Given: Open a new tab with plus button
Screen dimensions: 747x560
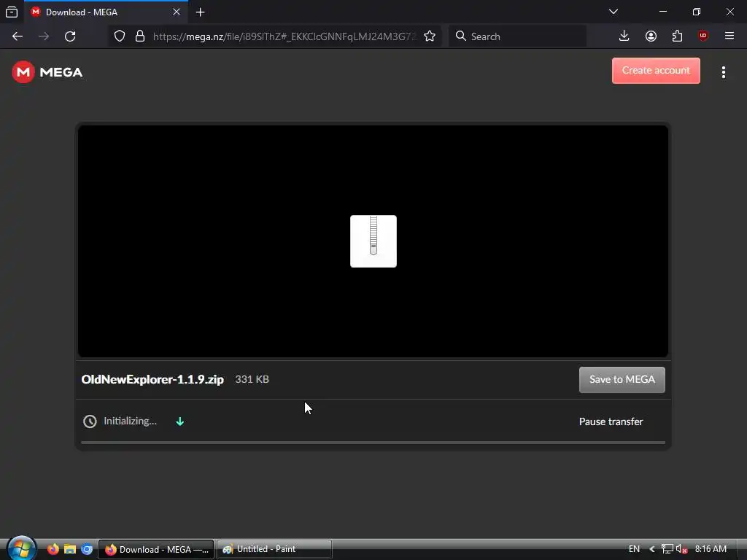Looking at the screenshot, I should (201, 12).
